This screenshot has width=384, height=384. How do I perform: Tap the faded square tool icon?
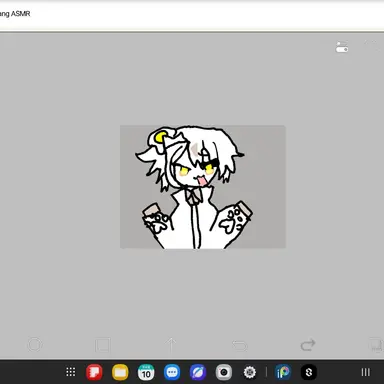point(103,345)
